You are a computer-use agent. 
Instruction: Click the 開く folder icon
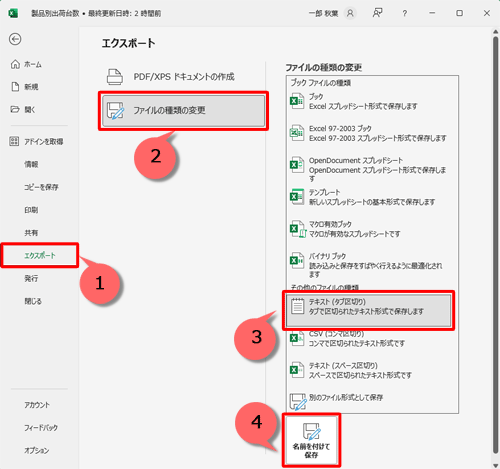click(x=15, y=109)
